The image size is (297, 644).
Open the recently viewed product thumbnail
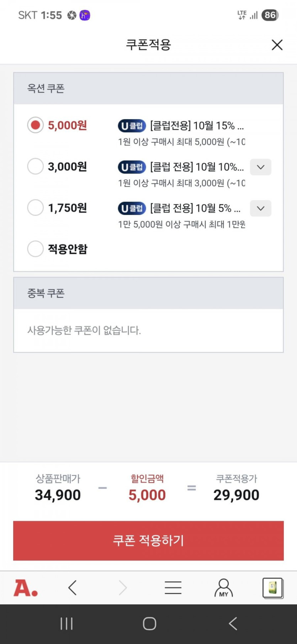[x=272, y=588]
